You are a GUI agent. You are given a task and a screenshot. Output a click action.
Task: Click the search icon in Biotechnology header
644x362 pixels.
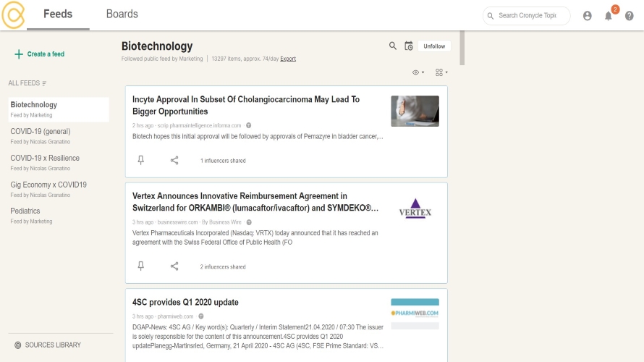(x=393, y=46)
